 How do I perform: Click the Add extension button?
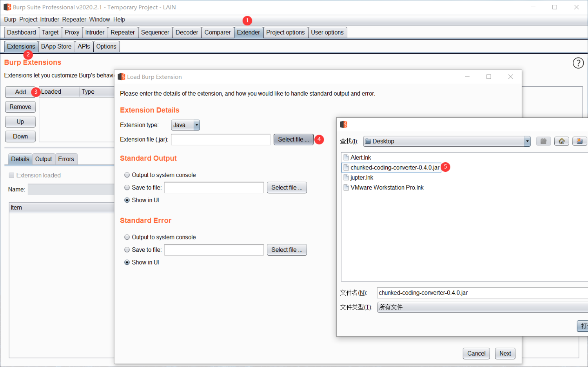click(20, 92)
